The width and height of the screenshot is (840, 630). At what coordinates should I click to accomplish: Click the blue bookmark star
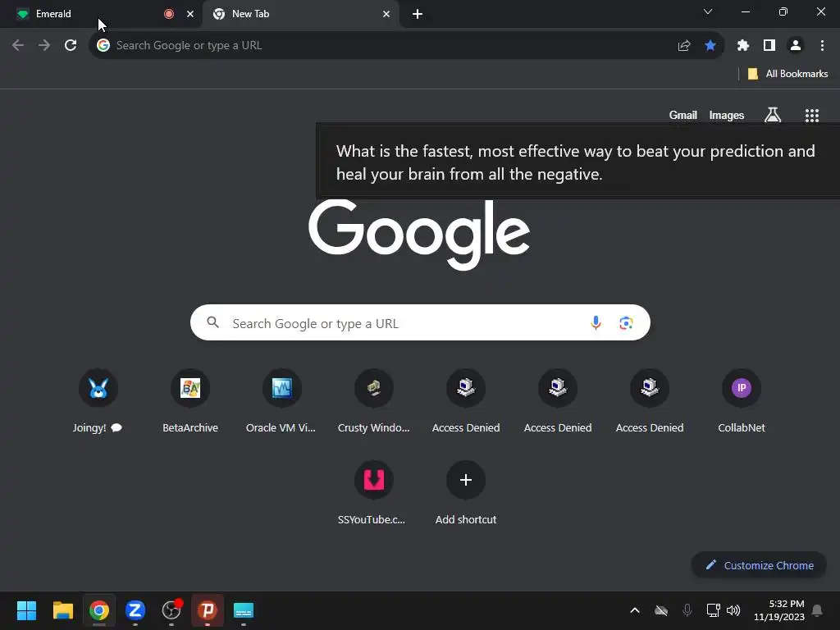pyautogui.click(x=710, y=46)
